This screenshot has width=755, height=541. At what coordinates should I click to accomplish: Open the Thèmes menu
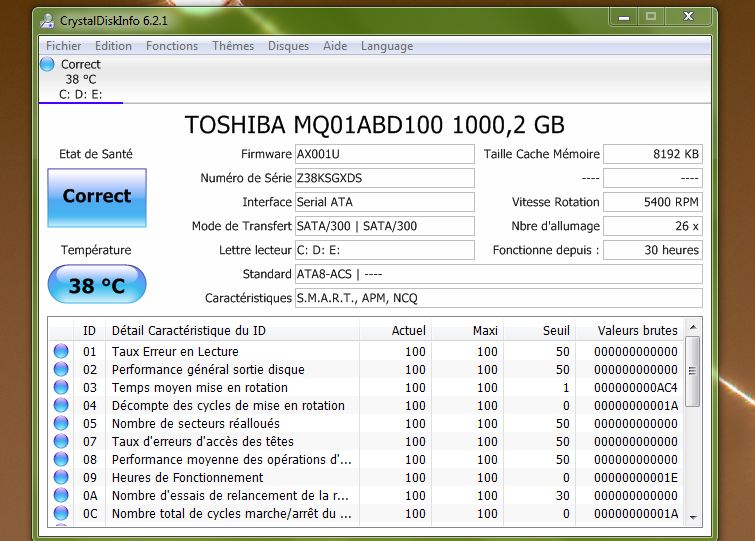pos(233,46)
